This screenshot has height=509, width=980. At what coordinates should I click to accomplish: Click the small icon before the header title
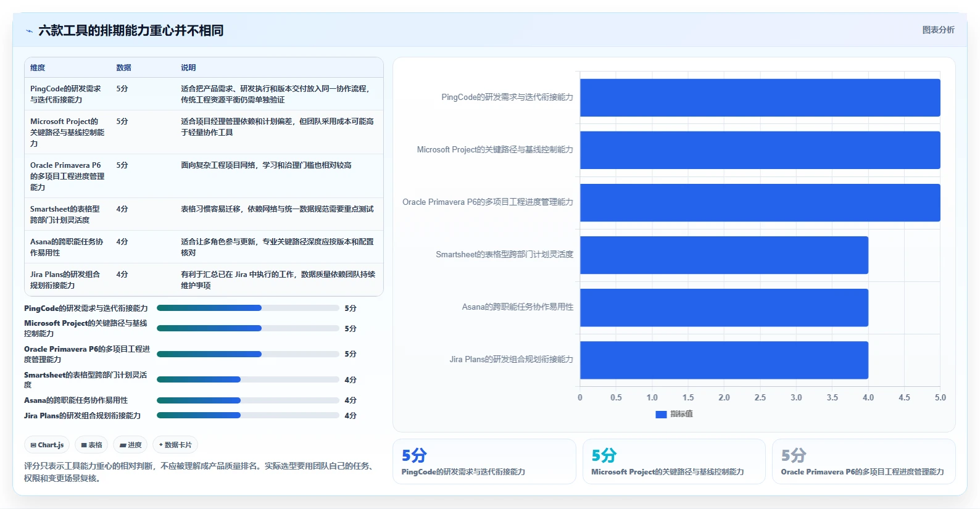click(x=29, y=31)
